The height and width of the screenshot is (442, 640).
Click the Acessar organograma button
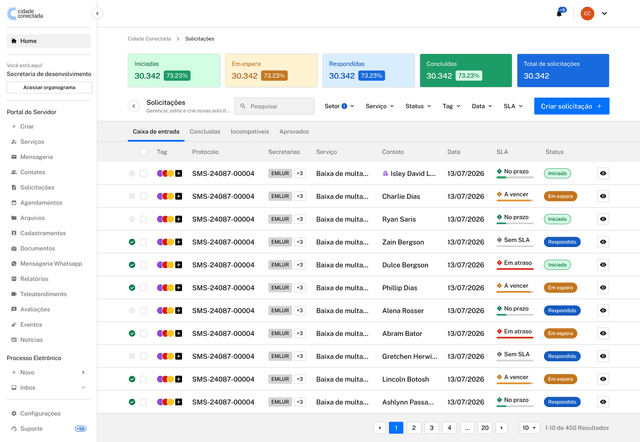click(49, 87)
